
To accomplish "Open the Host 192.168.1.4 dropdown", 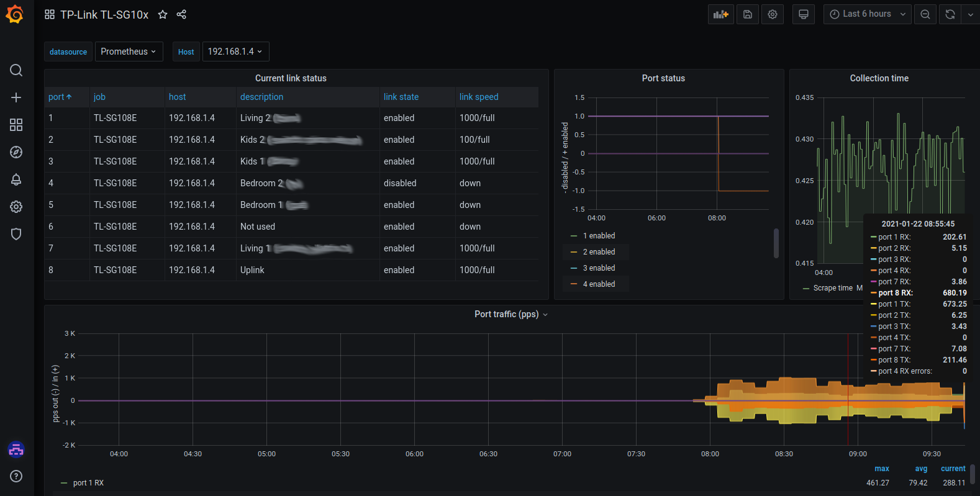I will [235, 52].
